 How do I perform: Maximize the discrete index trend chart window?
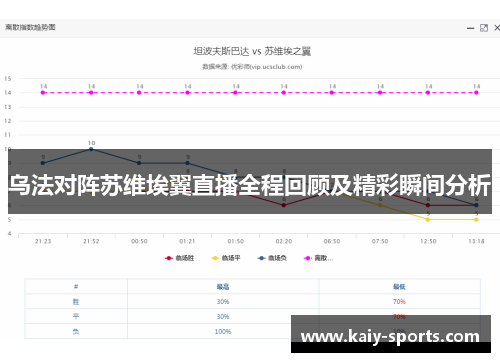pos(484,28)
